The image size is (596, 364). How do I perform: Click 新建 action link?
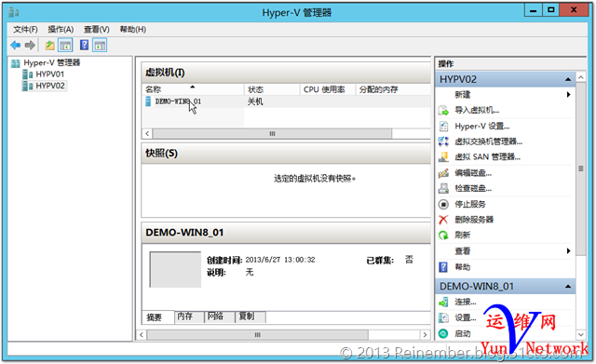[462, 95]
